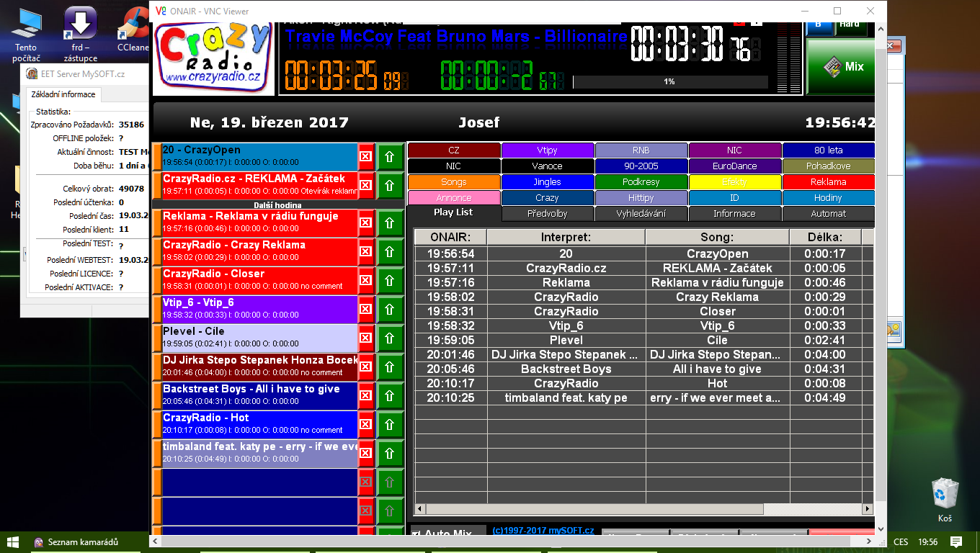Open the Vyhledávání tab
The height and width of the screenshot is (553, 980).
pyautogui.click(x=641, y=214)
